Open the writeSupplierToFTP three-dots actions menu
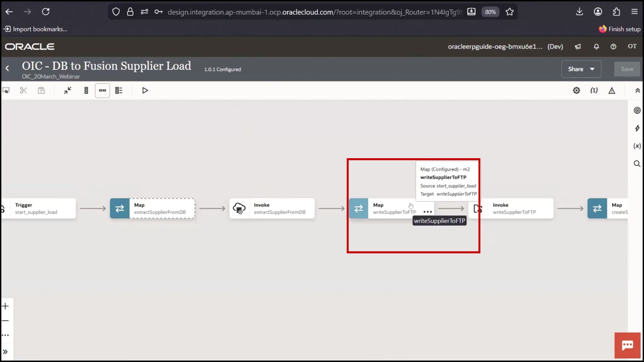 (x=427, y=212)
